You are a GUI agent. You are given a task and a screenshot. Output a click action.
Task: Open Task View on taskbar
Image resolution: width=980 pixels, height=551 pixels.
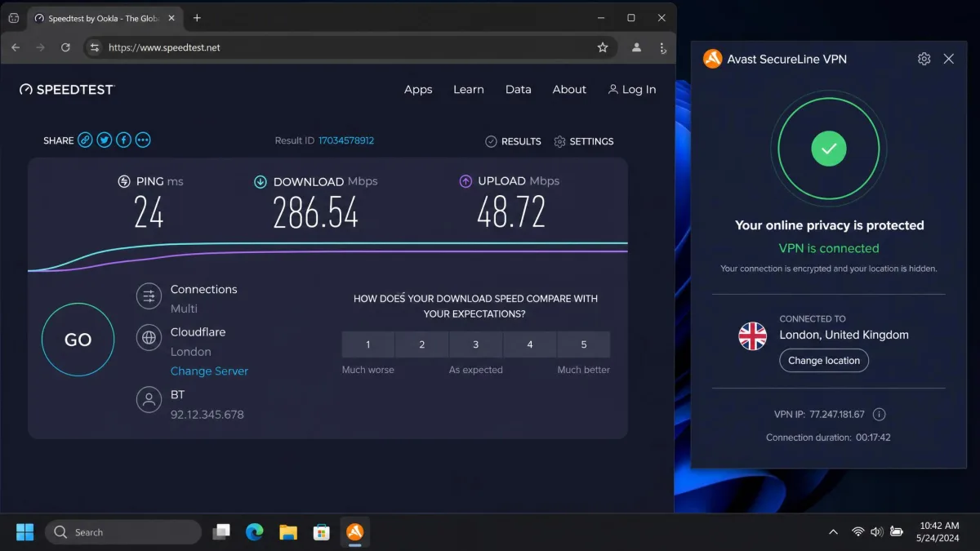(x=221, y=532)
